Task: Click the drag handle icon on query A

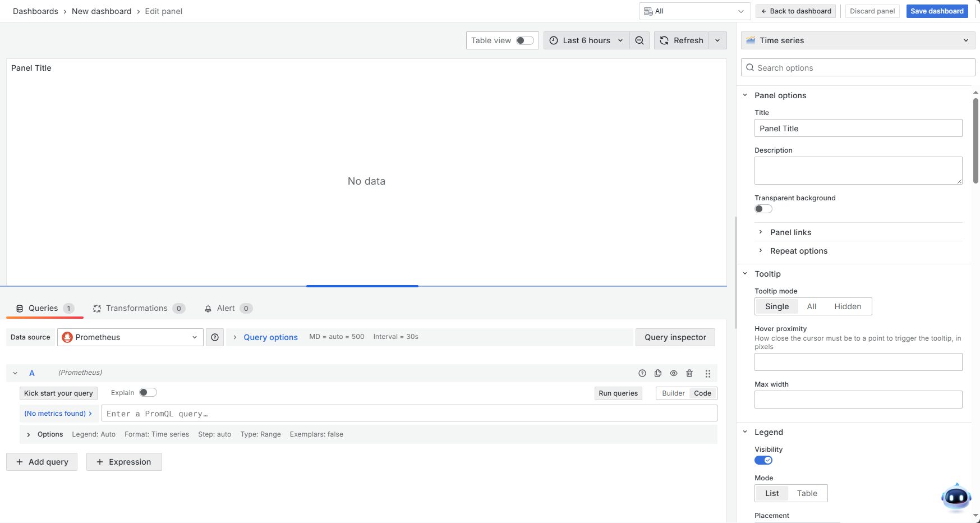Action: [707, 373]
